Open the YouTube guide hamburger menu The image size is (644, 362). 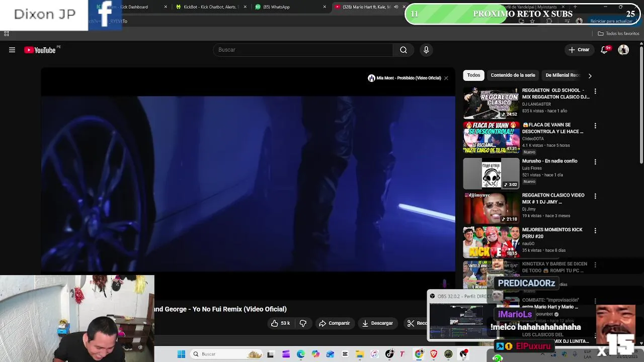[12, 50]
